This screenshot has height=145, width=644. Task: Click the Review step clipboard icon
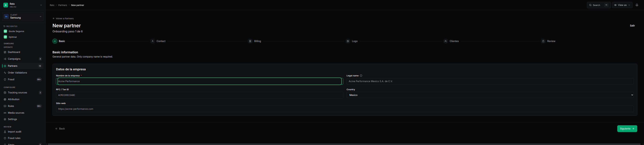tap(543, 41)
